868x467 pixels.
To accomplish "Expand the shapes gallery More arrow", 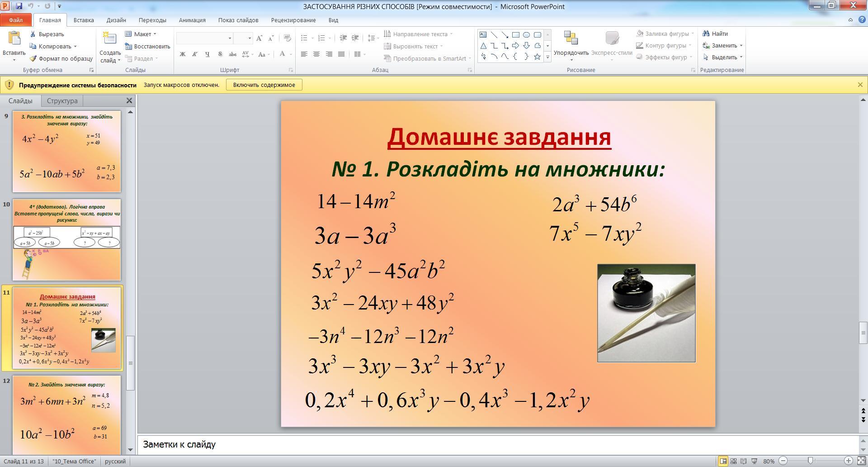I will coord(547,57).
